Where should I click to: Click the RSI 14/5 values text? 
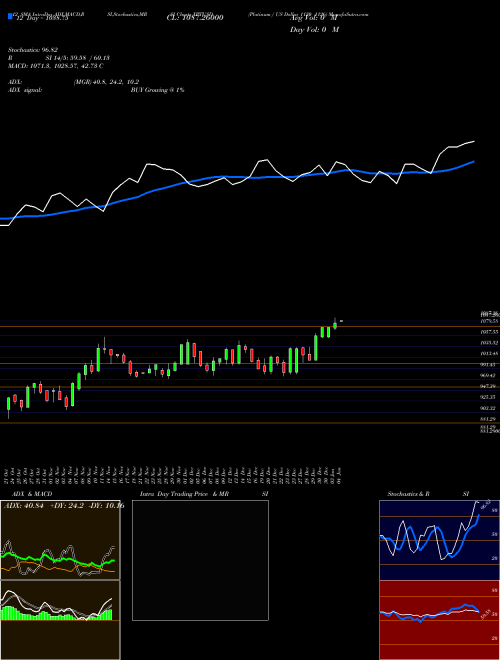[x=78, y=58]
